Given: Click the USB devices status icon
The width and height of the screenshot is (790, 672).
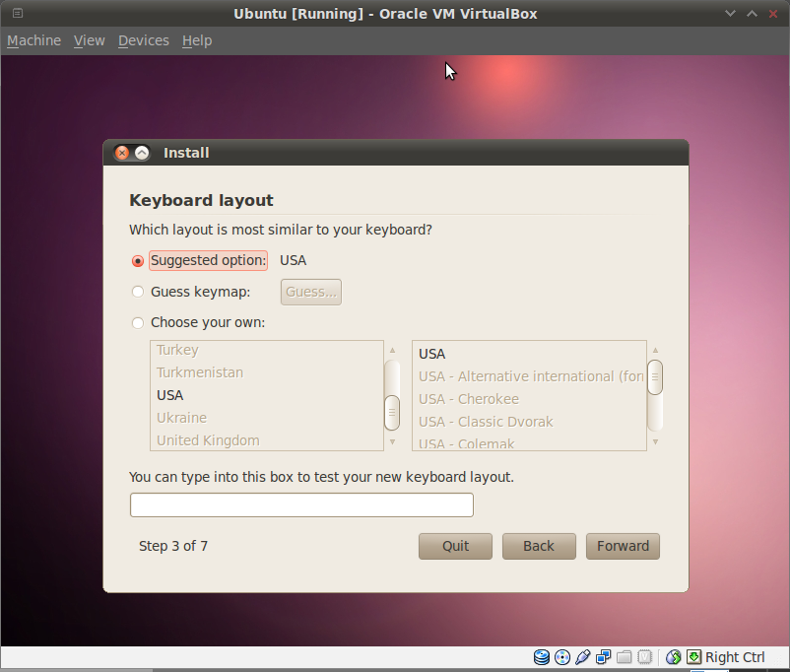Looking at the screenshot, I should 583,657.
